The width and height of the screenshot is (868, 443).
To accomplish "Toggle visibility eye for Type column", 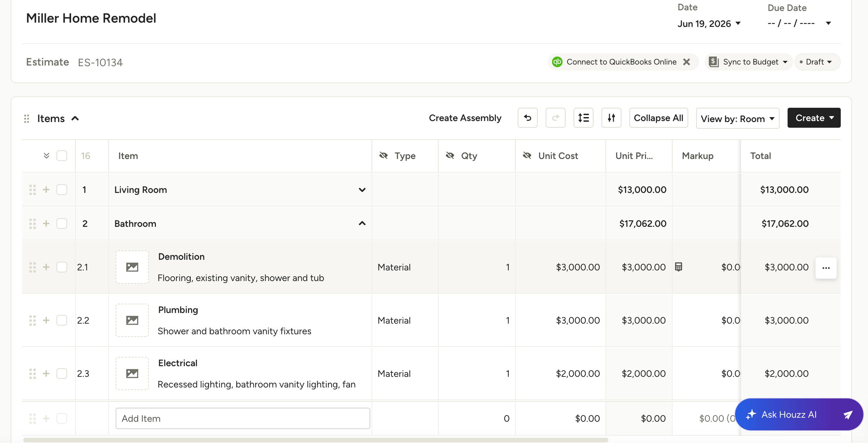I will pos(383,155).
